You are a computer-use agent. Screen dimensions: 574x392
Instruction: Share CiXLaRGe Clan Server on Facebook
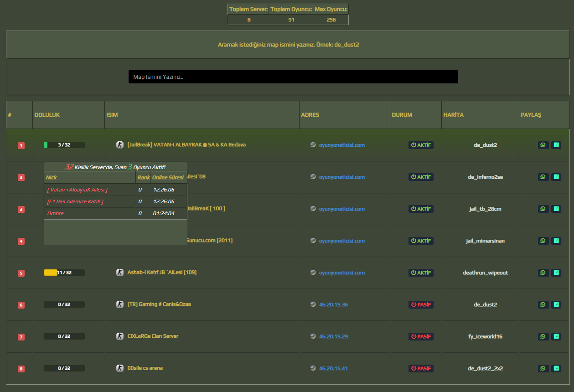point(556,336)
